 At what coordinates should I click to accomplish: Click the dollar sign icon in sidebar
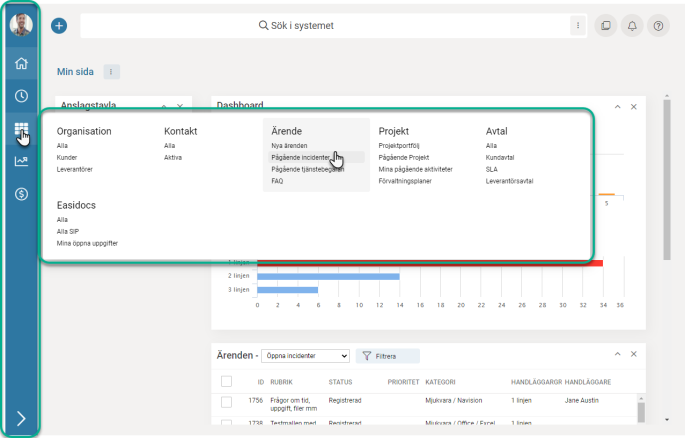click(x=21, y=193)
